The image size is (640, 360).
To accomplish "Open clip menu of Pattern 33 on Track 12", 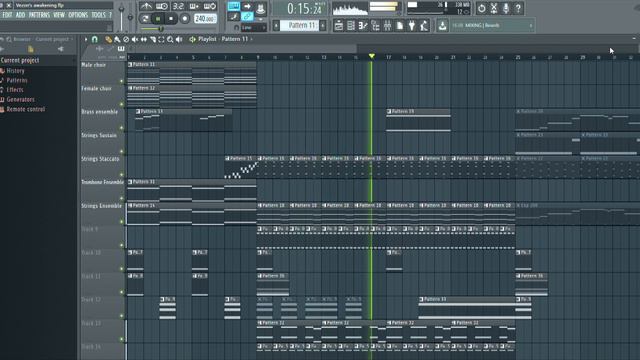I will pos(422,300).
